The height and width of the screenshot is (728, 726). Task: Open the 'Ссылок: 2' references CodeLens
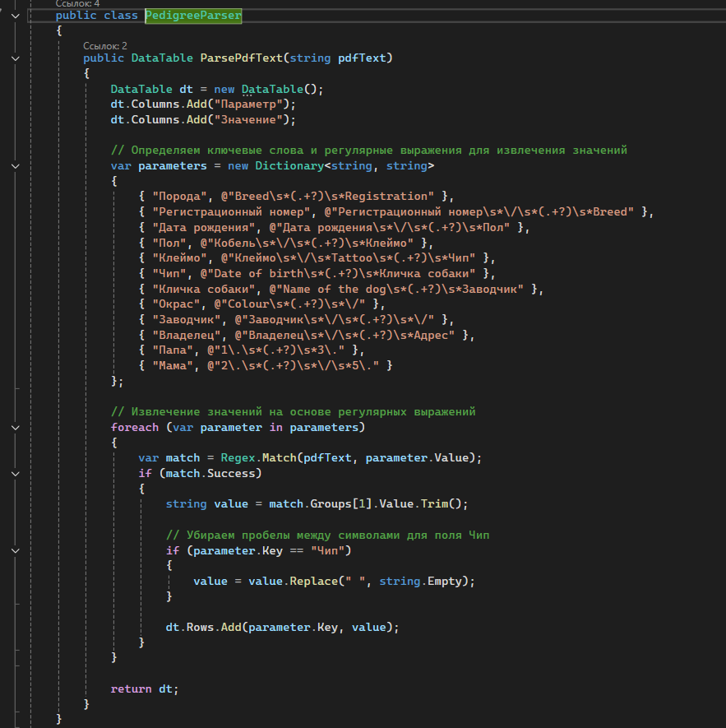(105, 45)
